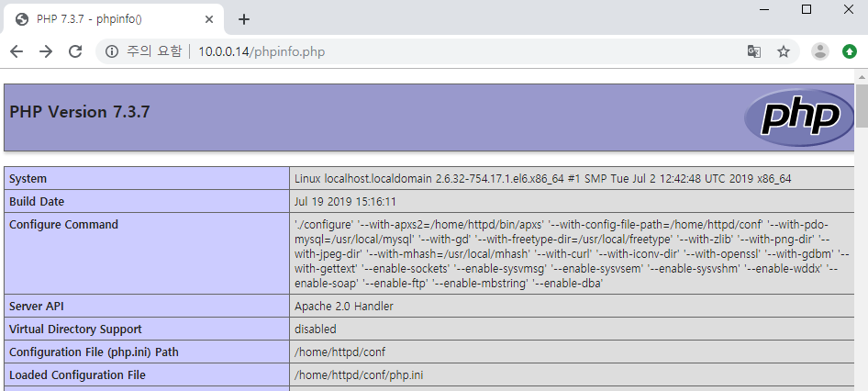Click the 'disabled' value
This screenshot has height=391, width=868.
[x=315, y=329]
